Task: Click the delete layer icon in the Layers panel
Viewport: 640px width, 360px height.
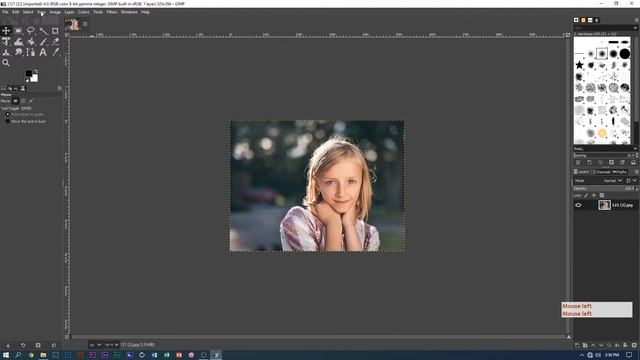Action: tap(634, 345)
